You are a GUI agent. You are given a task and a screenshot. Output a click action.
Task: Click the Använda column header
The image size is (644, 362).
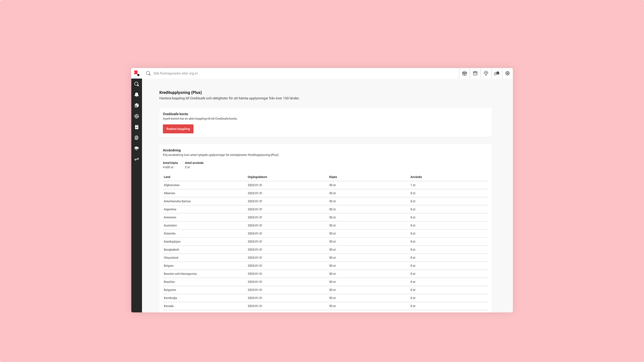coord(416,177)
